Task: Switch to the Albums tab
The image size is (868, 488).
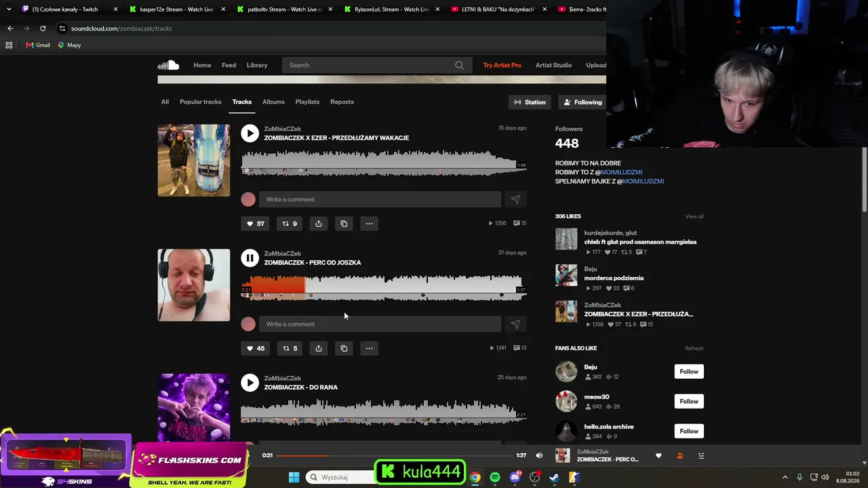Action: (273, 102)
